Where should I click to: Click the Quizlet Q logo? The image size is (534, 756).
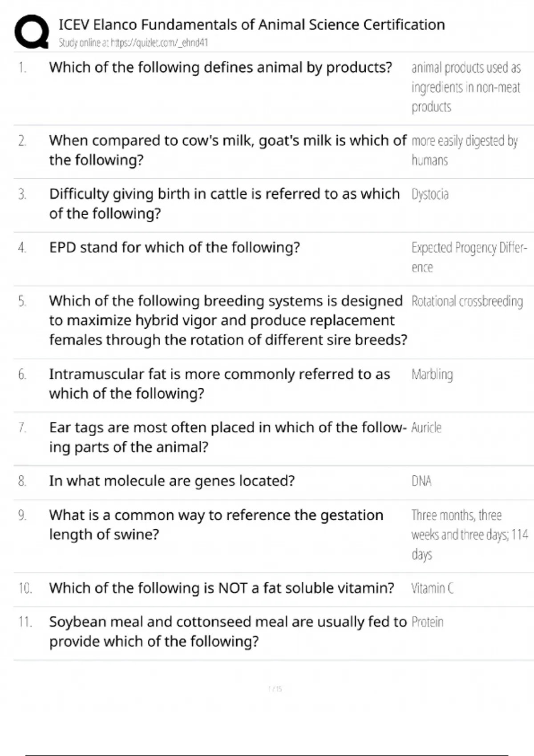31,31
